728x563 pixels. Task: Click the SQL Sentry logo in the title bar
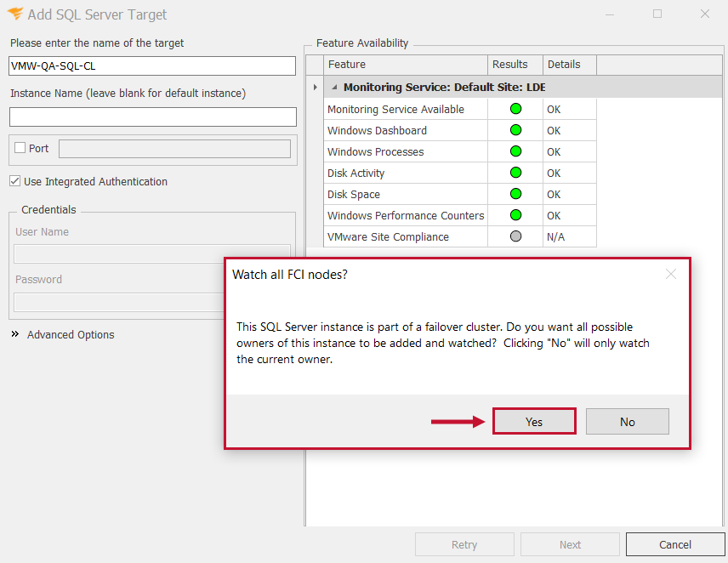[14, 14]
